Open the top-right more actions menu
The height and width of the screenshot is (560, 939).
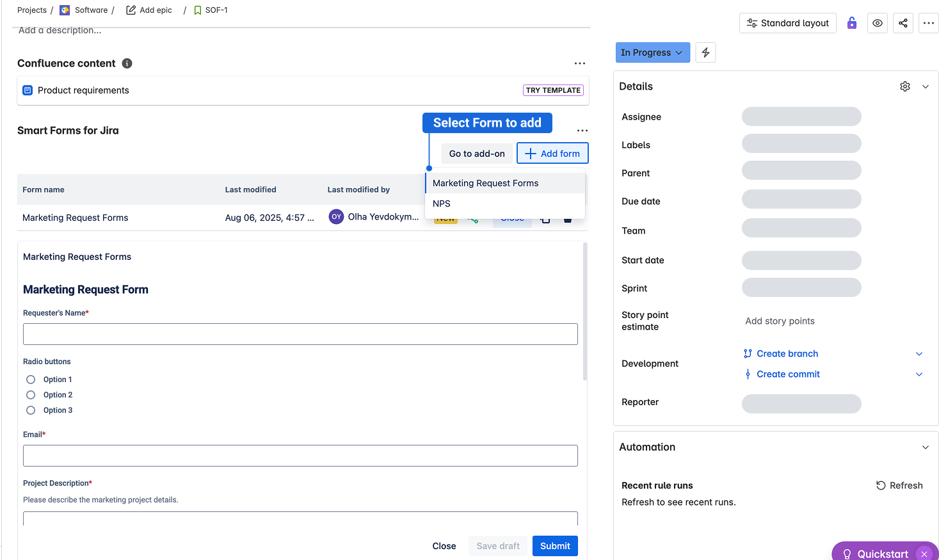(x=928, y=23)
